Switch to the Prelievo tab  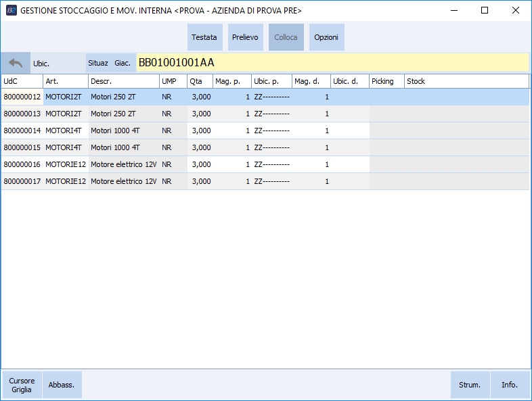[245, 37]
